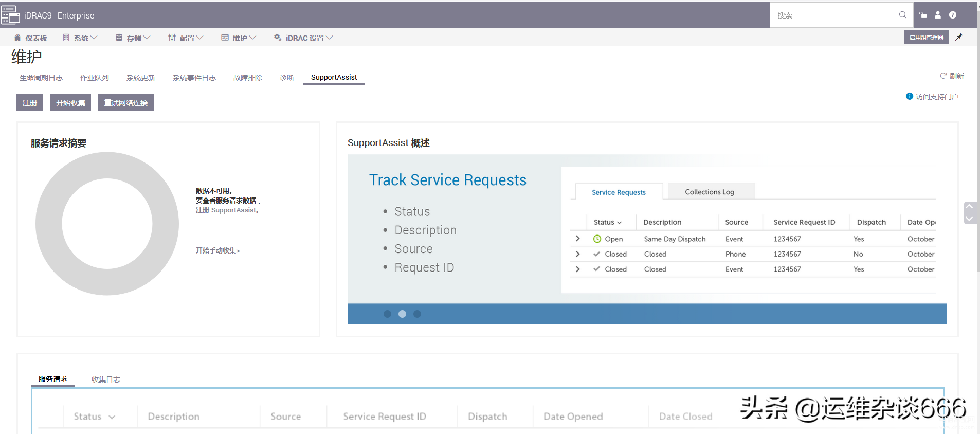Expand the Closed Phone source row
Viewport: 980px width, 434px height.
tap(578, 254)
